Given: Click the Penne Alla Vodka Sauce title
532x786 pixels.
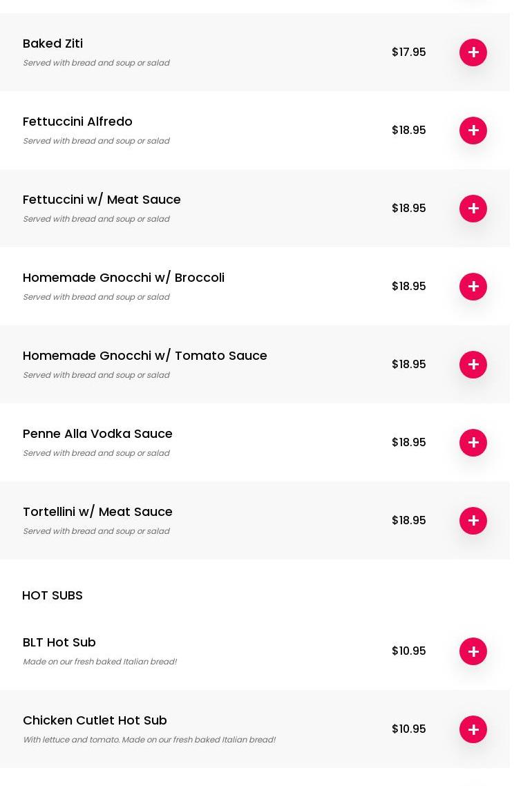Looking at the screenshot, I should (97, 434).
